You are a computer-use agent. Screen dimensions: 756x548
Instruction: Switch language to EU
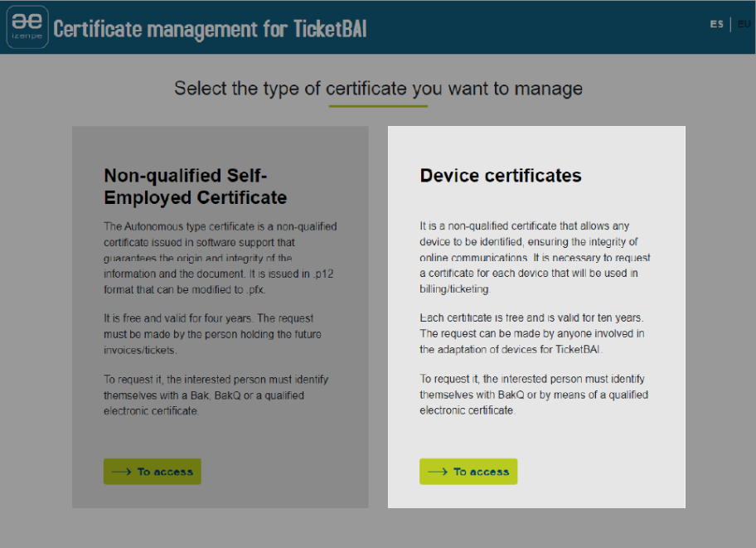[x=744, y=24]
